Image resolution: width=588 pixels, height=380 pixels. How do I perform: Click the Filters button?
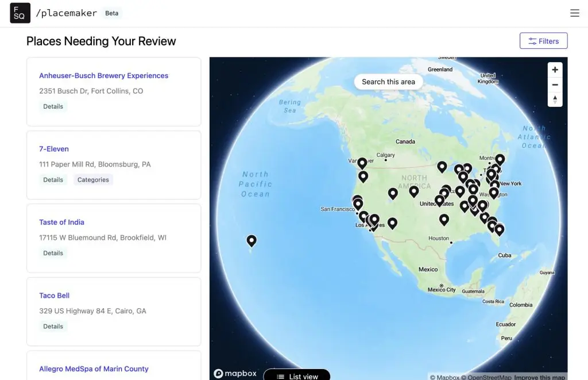(543, 41)
